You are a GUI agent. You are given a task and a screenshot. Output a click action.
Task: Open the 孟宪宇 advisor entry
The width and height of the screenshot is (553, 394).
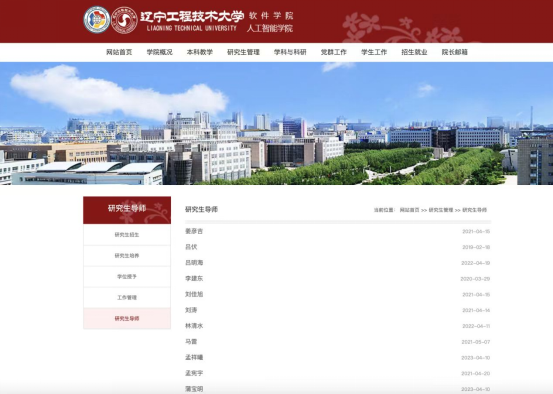click(194, 373)
